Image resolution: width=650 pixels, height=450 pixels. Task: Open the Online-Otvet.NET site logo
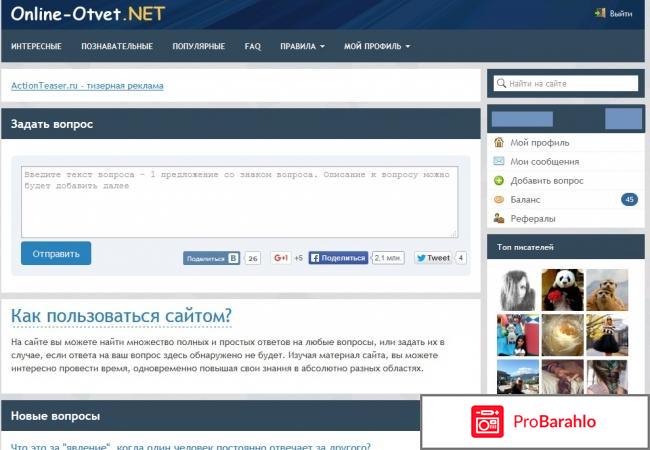(x=88, y=14)
